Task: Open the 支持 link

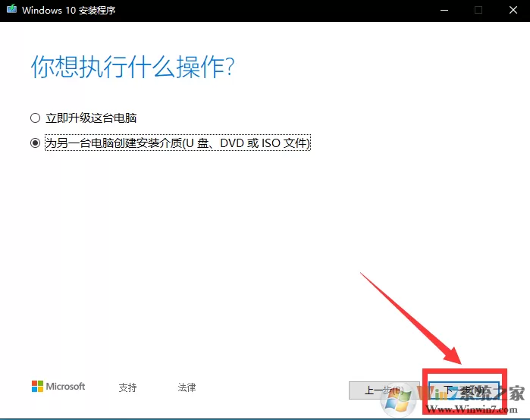Action: (x=128, y=387)
